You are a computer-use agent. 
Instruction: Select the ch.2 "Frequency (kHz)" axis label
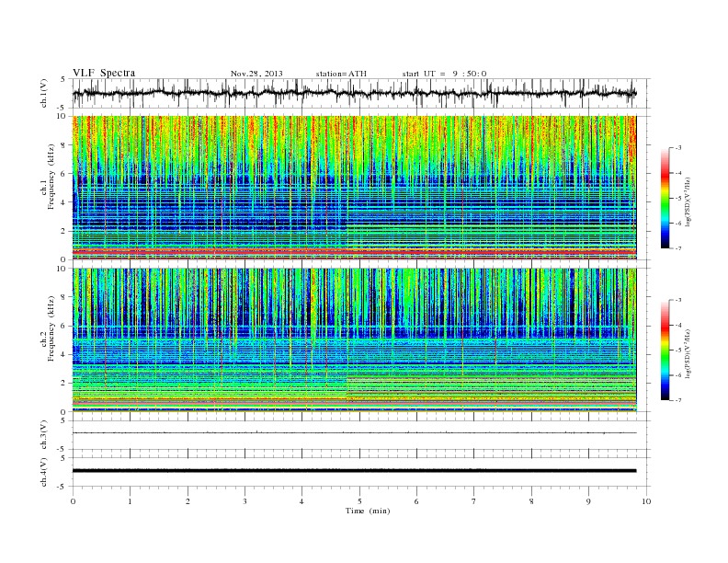pos(51,328)
